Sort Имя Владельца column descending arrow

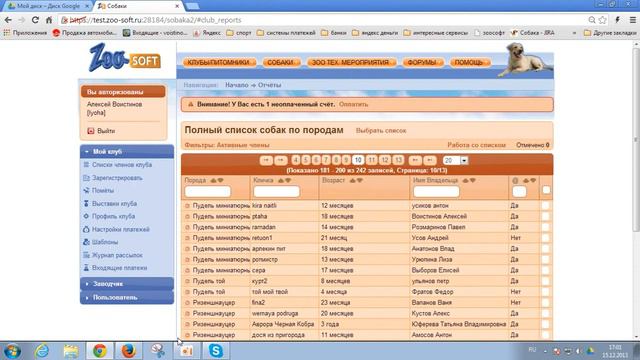point(473,180)
